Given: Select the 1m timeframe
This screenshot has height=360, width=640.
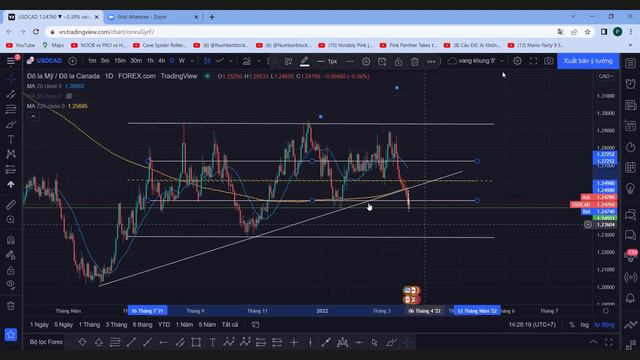Looking at the screenshot, I should (92, 61).
